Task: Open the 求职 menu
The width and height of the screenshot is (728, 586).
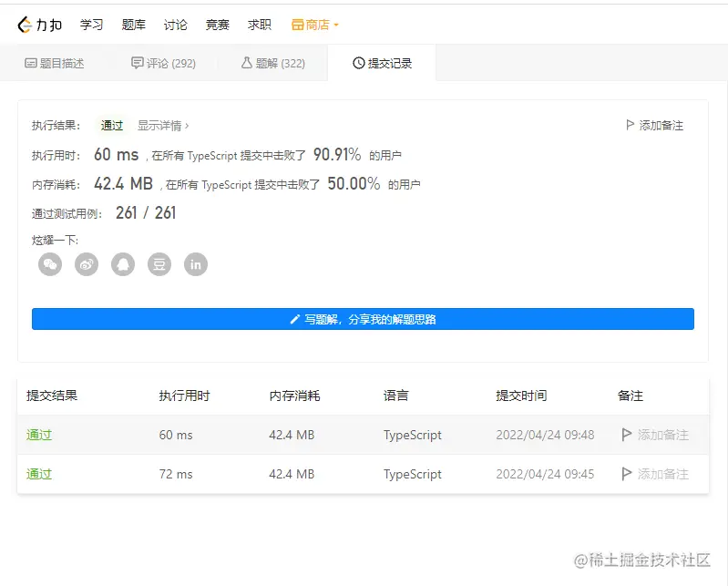Action: point(259,25)
